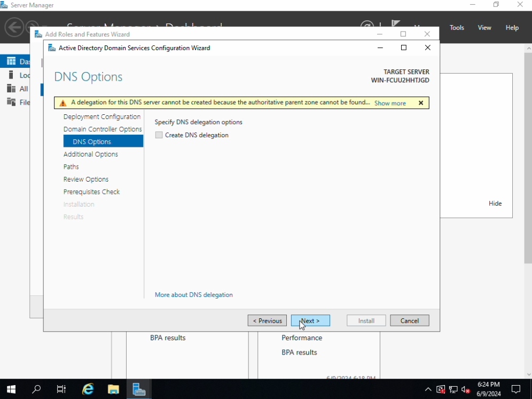Viewport: 532px width, 399px height.
Task: Click the network status tray icon
Action: coord(453,389)
